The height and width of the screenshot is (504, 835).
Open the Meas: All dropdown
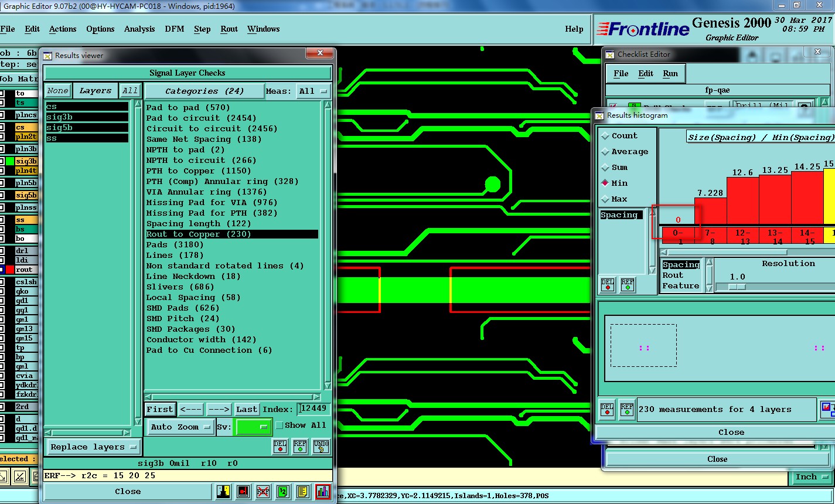[314, 91]
